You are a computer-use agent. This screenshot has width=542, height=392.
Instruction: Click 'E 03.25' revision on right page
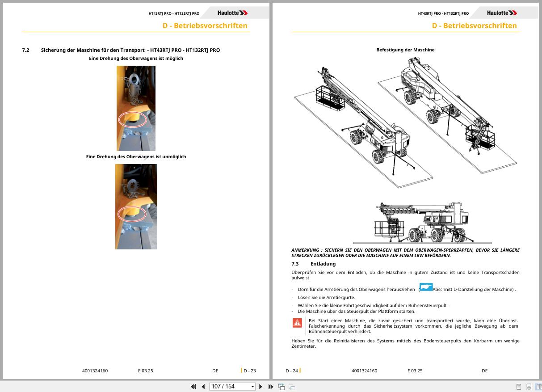click(415, 371)
